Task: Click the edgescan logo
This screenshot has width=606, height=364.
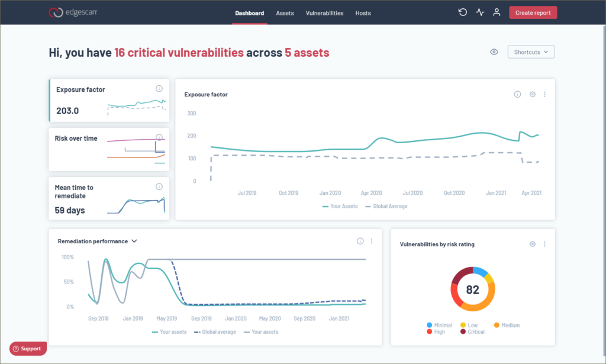Action: 73,12
